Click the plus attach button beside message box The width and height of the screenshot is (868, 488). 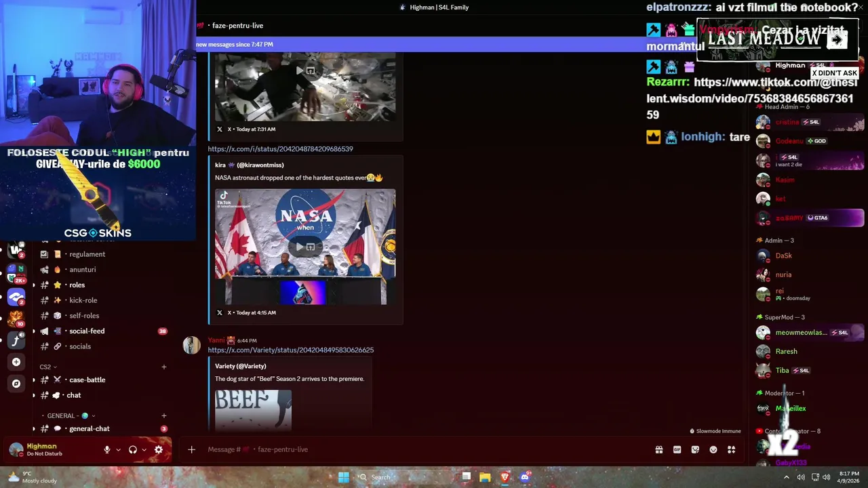pos(191,449)
